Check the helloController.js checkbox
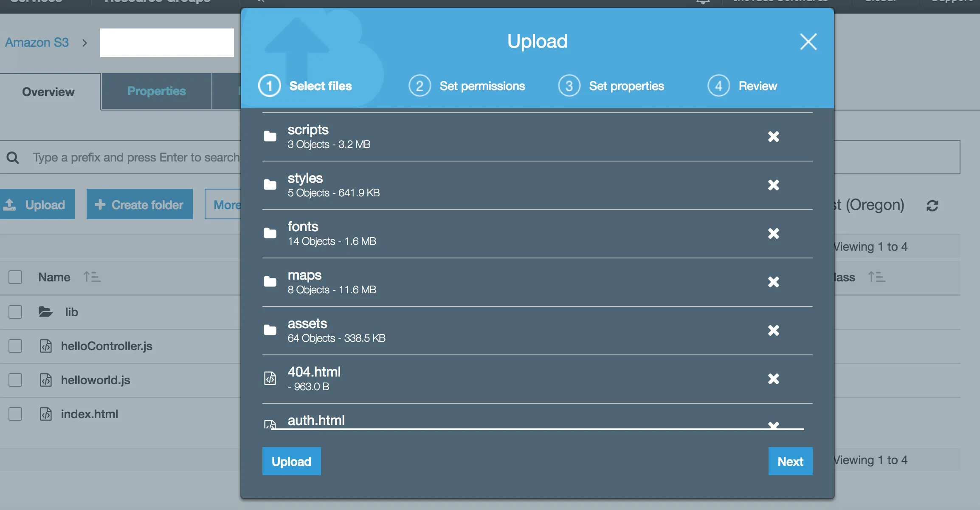The image size is (980, 510). [15, 346]
